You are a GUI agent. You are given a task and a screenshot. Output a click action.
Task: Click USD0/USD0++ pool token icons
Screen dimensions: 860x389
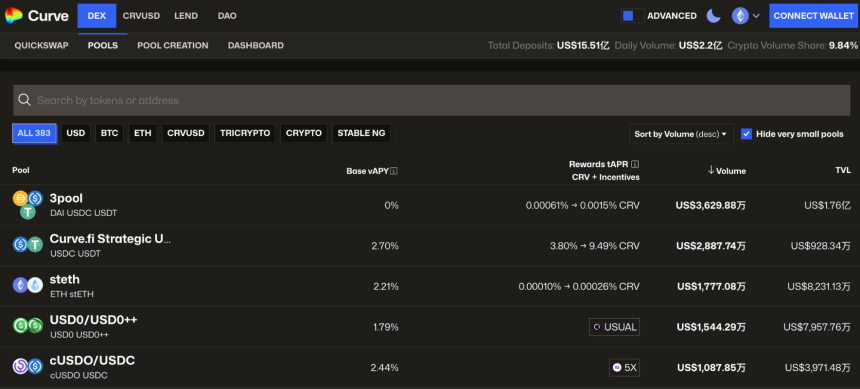coord(27,326)
